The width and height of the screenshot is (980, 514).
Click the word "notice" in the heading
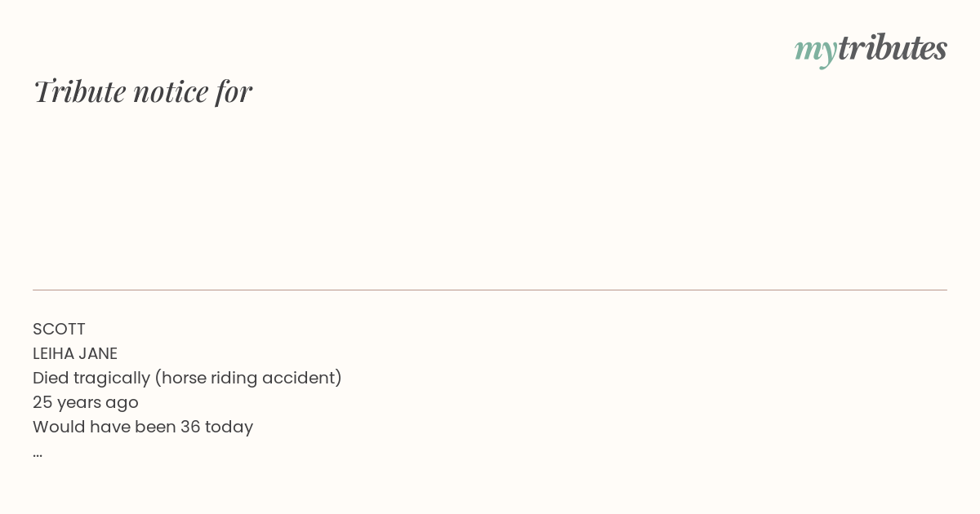(171, 91)
